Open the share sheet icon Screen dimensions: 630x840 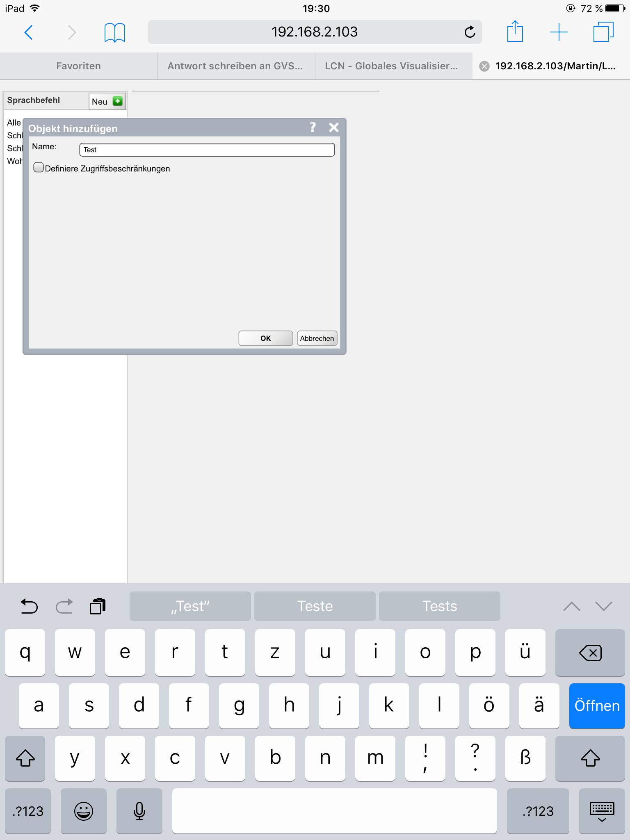[x=515, y=32]
